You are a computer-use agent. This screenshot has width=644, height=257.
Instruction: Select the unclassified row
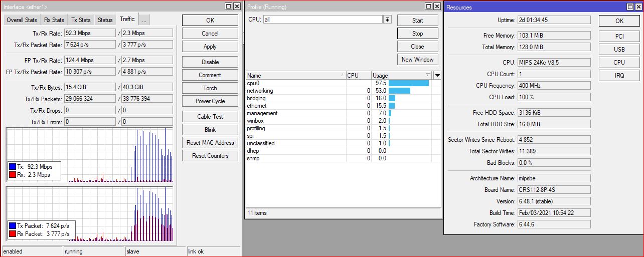point(344,143)
